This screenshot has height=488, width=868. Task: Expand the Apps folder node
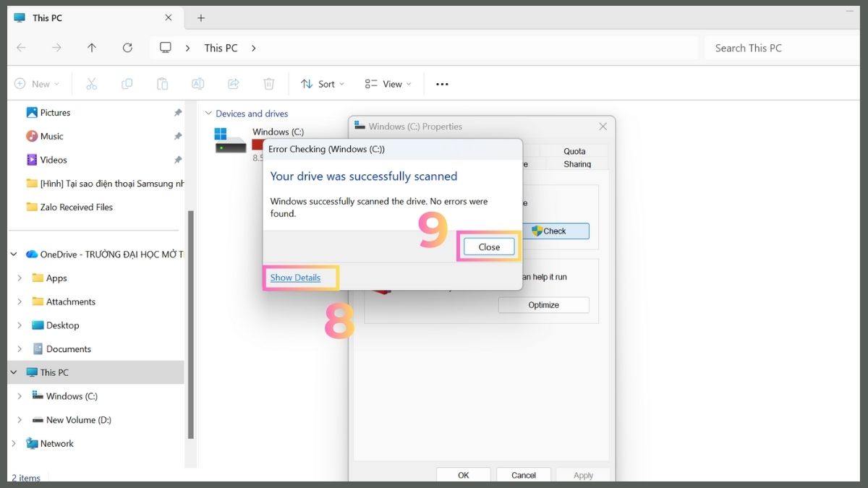20,278
